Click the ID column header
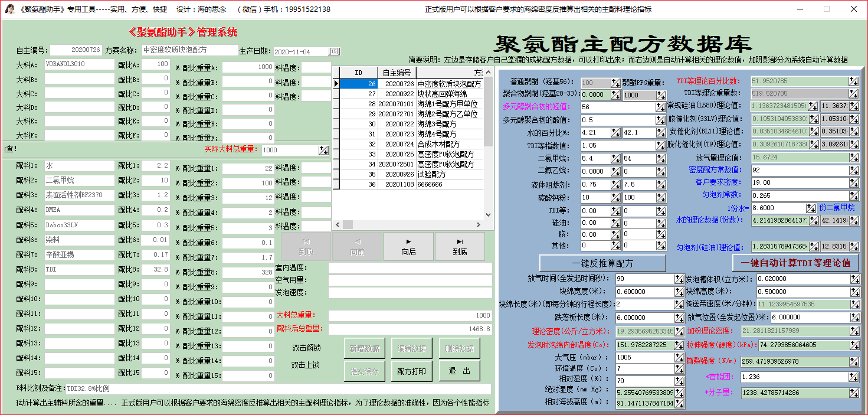868x415 pixels. click(x=359, y=73)
